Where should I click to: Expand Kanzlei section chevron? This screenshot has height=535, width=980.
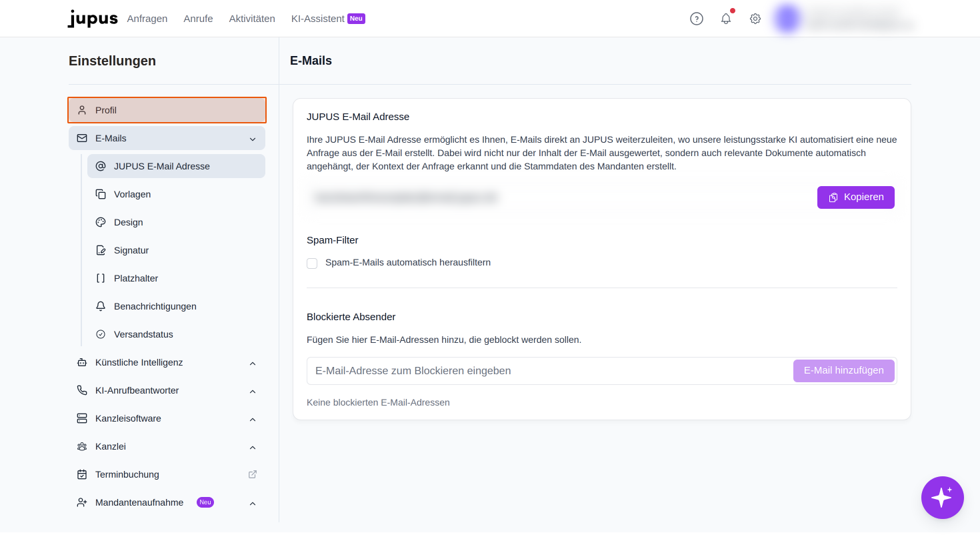click(253, 447)
